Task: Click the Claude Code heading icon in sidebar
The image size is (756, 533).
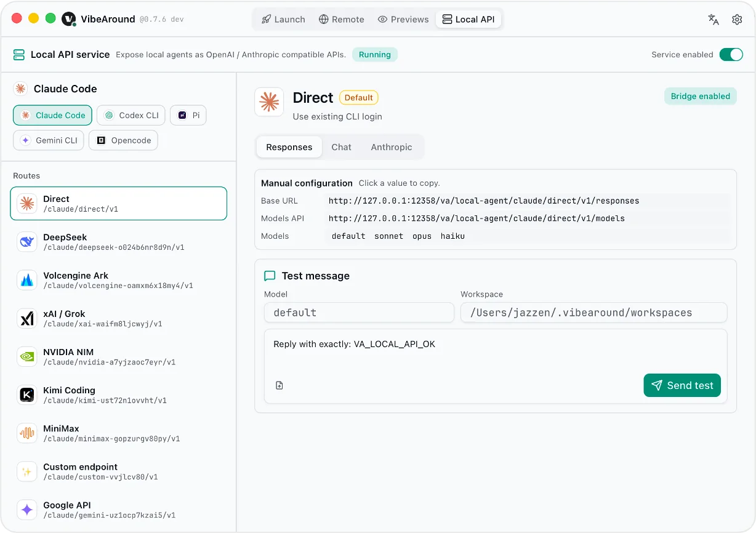Action: point(20,89)
